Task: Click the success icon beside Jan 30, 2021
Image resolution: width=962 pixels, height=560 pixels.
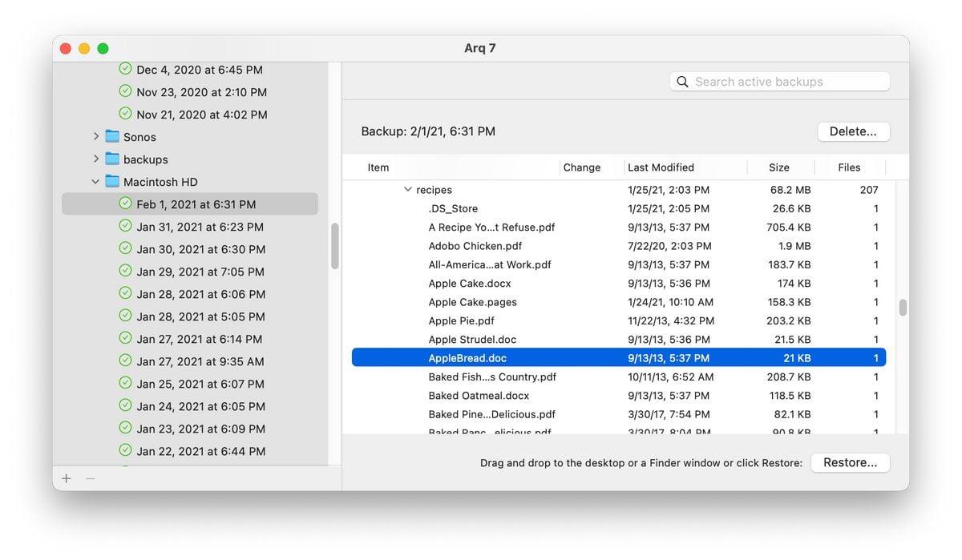Action: pyautogui.click(x=125, y=248)
